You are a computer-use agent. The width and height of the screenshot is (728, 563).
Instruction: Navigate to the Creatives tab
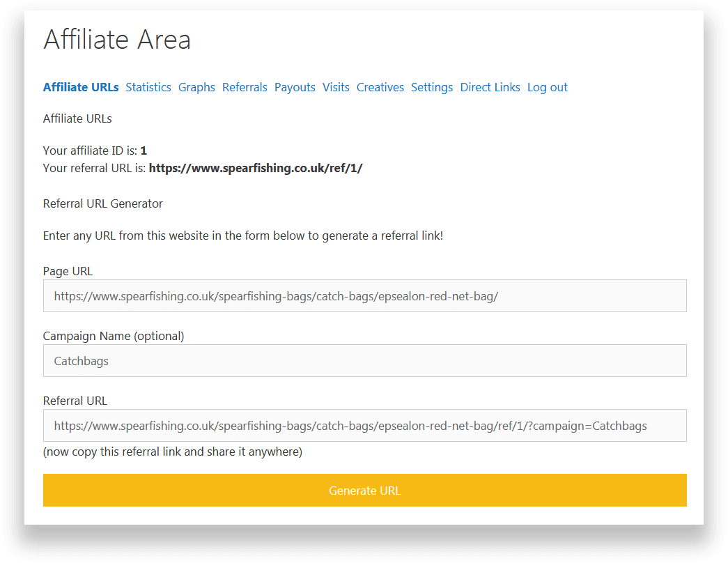380,87
